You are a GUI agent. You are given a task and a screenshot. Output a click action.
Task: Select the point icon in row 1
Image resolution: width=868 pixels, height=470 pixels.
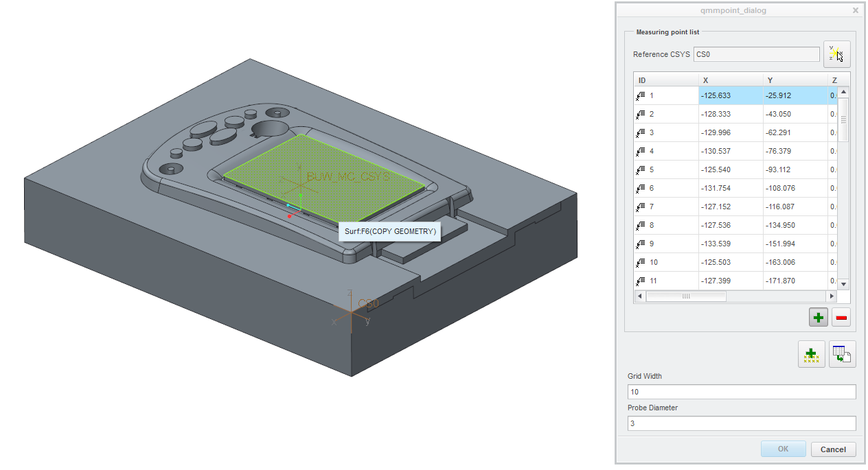pos(641,95)
